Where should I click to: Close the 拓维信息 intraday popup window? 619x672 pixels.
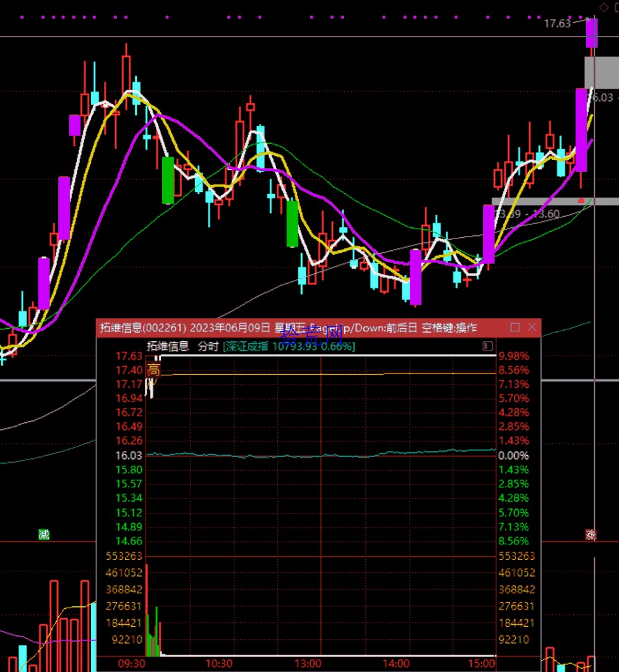[x=532, y=328]
